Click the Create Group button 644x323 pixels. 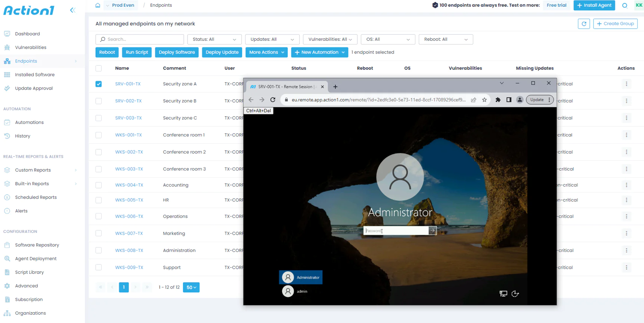coord(615,24)
